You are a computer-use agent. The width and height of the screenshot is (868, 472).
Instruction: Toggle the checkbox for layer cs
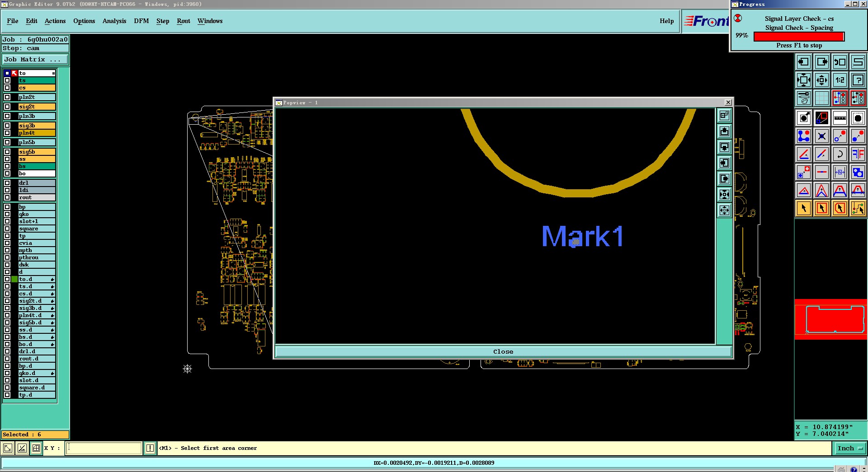point(7,88)
